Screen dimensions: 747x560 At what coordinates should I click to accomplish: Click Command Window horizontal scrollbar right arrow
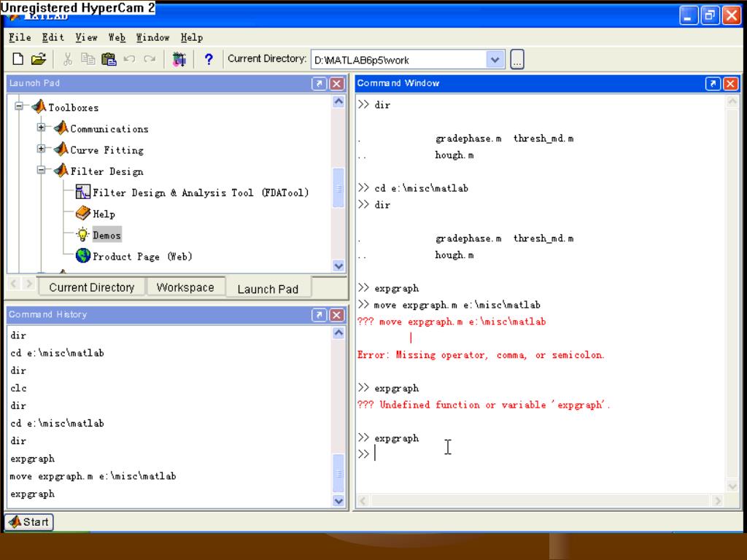pyautogui.click(x=718, y=500)
